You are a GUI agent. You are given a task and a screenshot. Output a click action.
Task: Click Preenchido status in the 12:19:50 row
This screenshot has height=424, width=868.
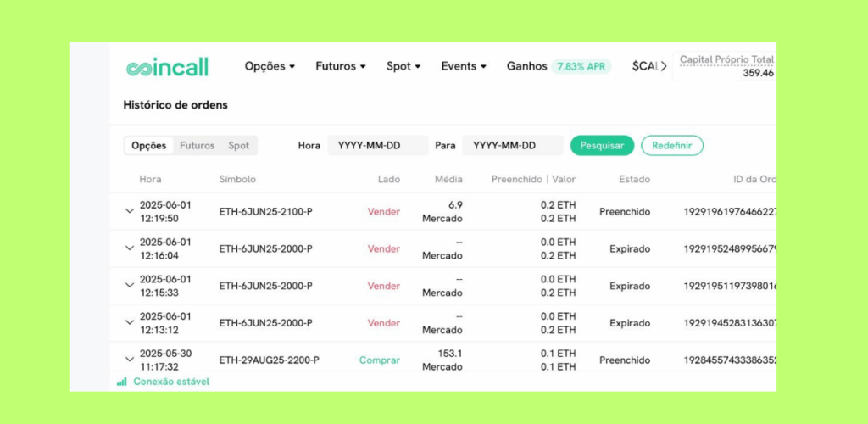[x=625, y=211]
